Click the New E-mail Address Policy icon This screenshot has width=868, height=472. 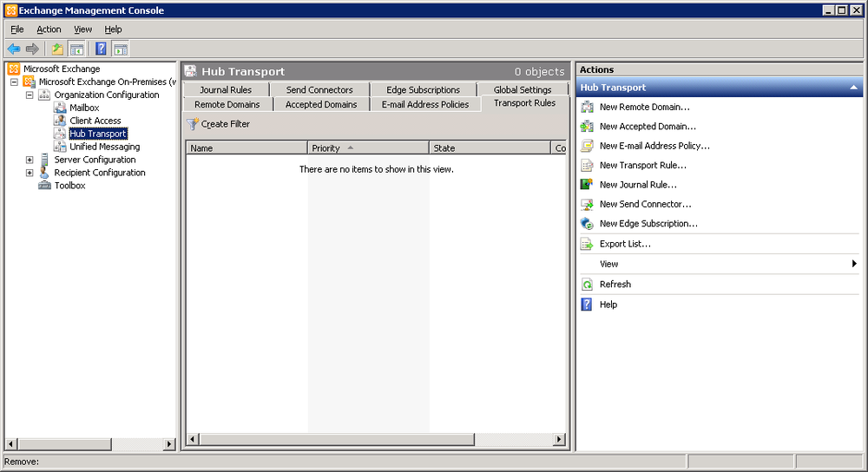point(587,146)
